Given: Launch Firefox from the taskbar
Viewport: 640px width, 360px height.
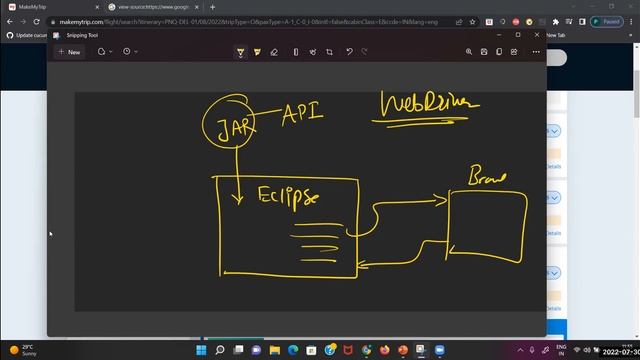Looking at the screenshot, I should [384, 350].
